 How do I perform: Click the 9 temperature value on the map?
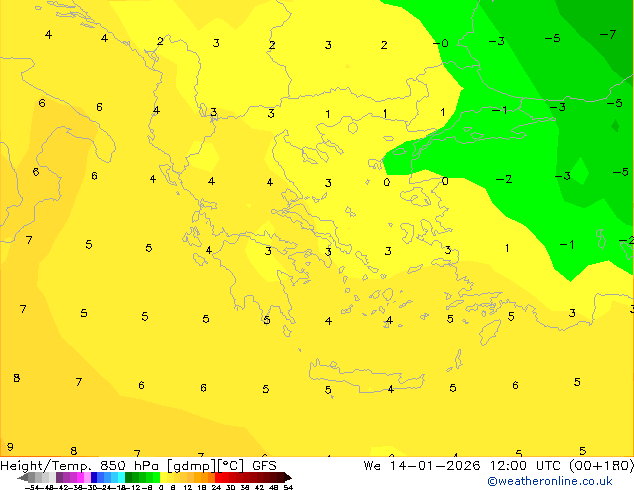tap(10, 447)
